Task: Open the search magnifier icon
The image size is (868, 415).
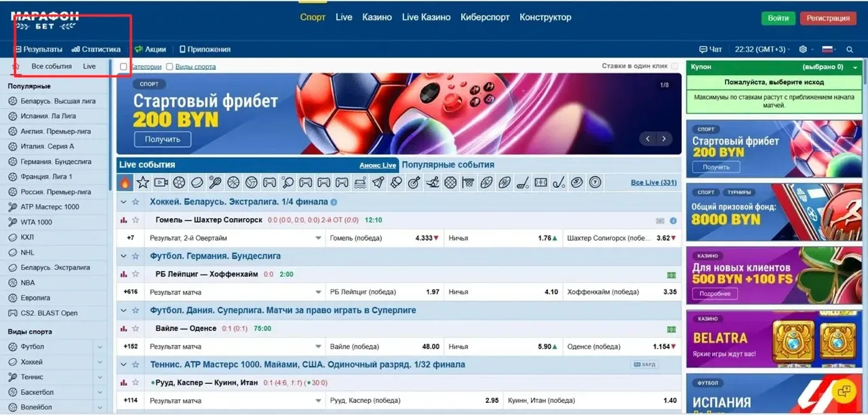Action: click(x=850, y=50)
